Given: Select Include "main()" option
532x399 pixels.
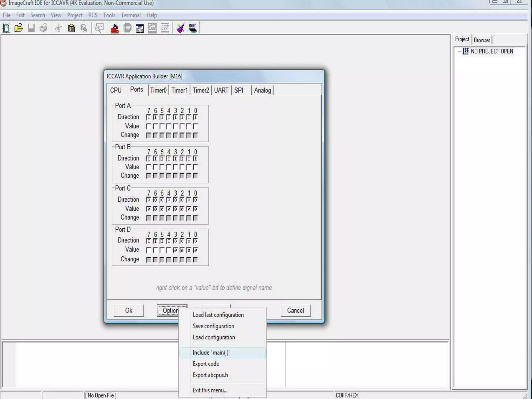Looking at the screenshot, I should coord(222,353).
